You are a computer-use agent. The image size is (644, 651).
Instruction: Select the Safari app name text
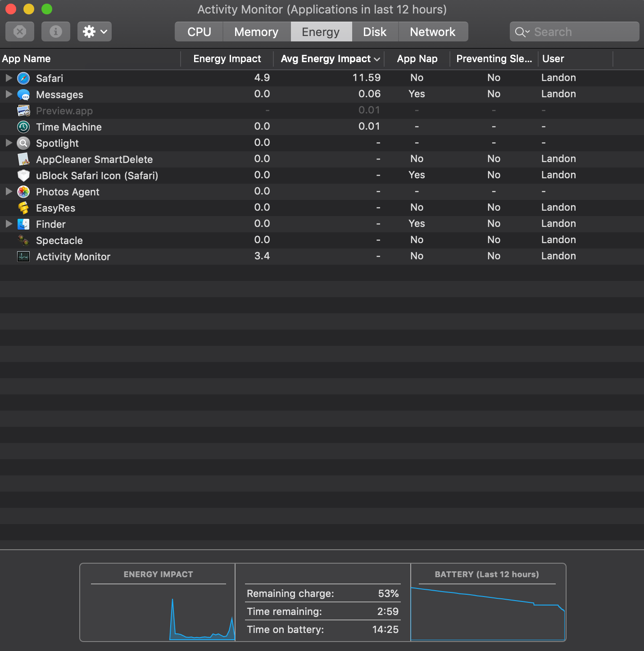[x=50, y=78]
